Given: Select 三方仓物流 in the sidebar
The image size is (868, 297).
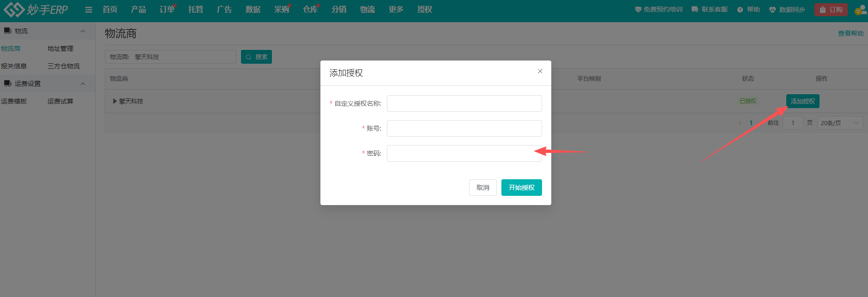Looking at the screenshot, I should [x=64, y=66].
